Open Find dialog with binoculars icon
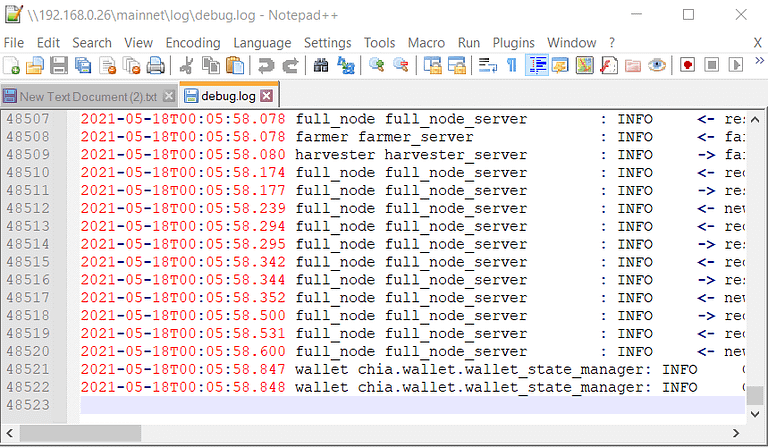 321,65
